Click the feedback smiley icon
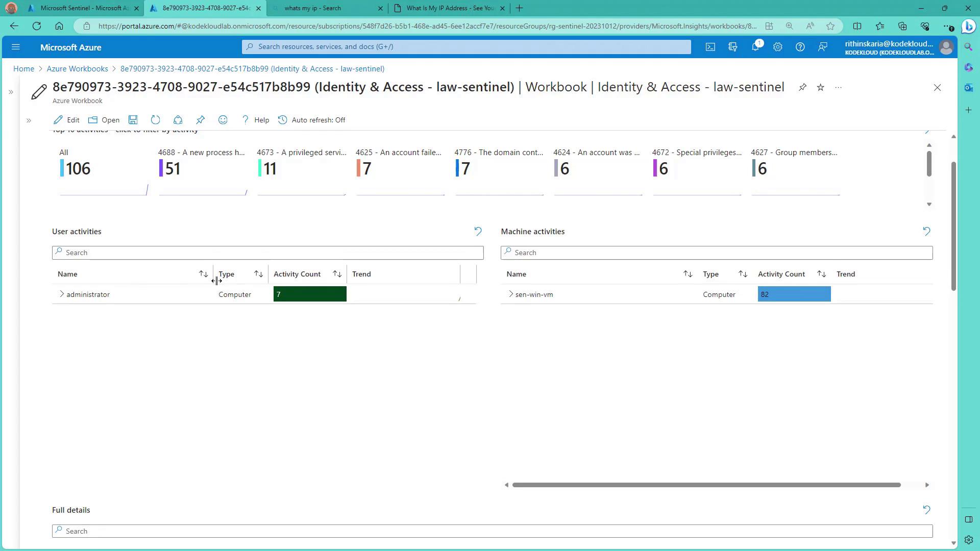The height and width of the screenshot is (551, 980). pyautogui.click(x=223, y=120)
